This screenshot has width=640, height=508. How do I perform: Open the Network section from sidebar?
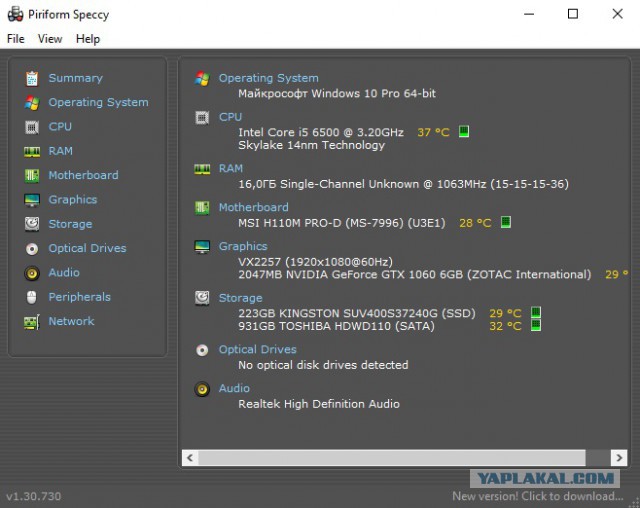point(71,321)
